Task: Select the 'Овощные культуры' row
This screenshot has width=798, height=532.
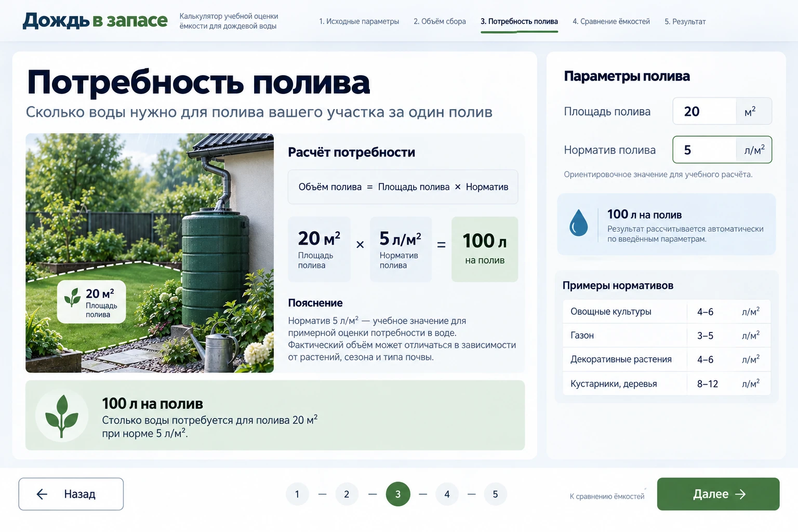Action: pos(667,312)
